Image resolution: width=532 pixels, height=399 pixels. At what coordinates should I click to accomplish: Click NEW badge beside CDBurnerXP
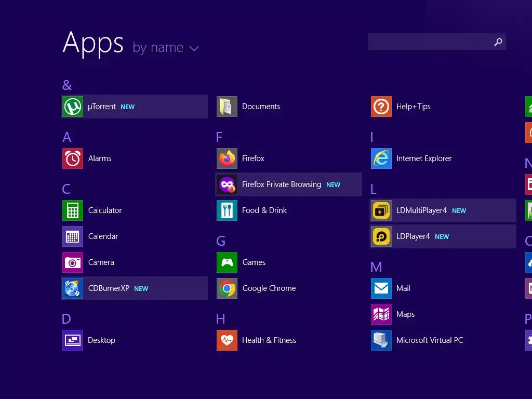coord(141,289)
